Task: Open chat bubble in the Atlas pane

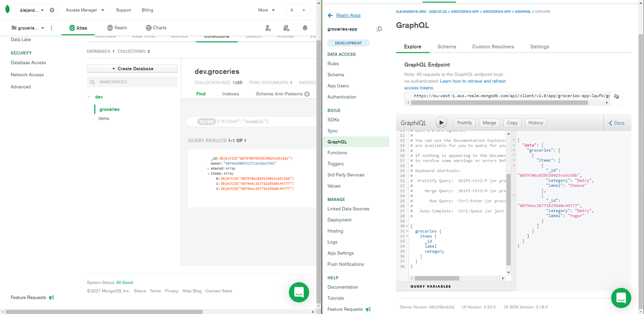Action: (x=299, y=292)
